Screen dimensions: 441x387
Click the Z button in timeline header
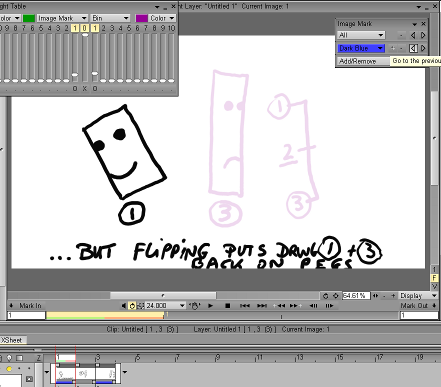[39, 358]
